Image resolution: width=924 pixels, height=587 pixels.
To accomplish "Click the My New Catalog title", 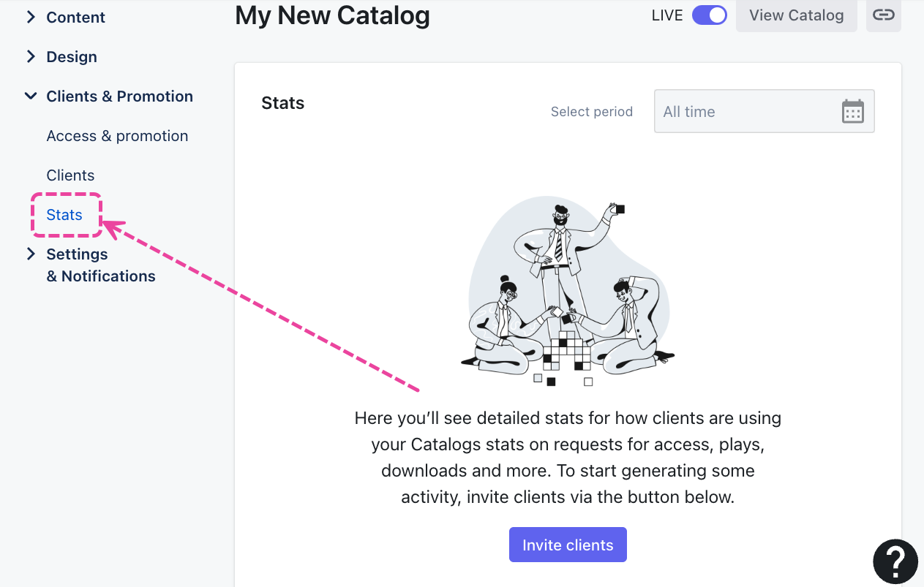I will 332,15.
